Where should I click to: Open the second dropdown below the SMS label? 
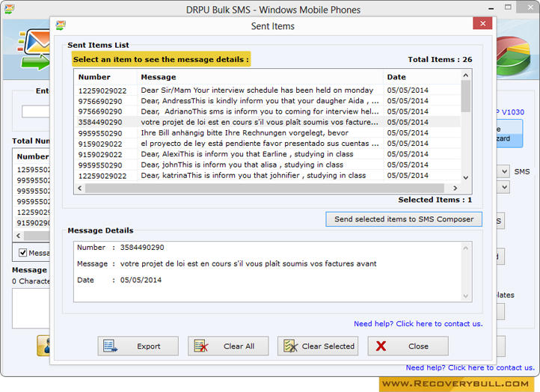click(x=504, y=187)
